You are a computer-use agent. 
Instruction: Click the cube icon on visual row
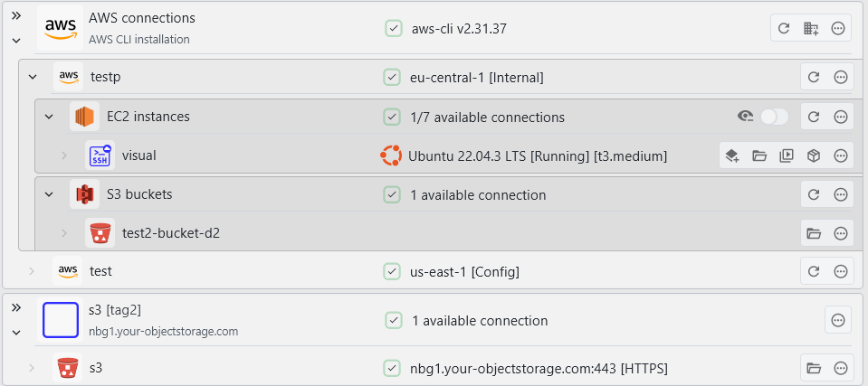click(x=814, y=155)
